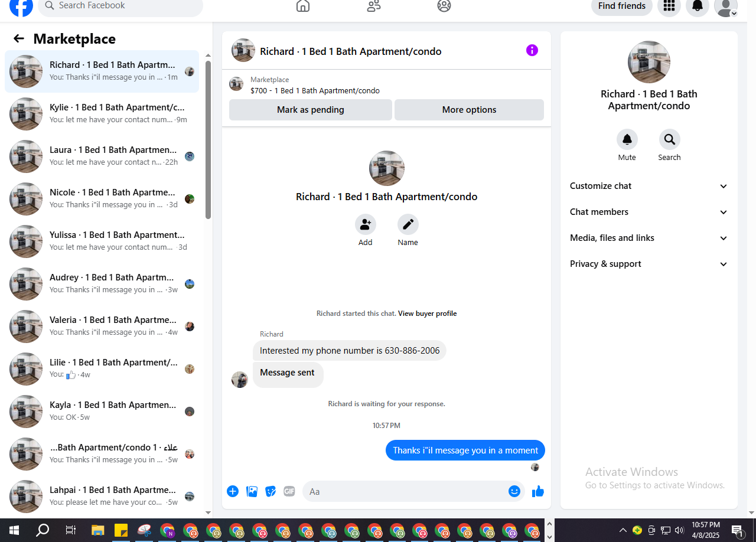
Task: Open File Explorer from the taskbar
Action: coord(98,530)
